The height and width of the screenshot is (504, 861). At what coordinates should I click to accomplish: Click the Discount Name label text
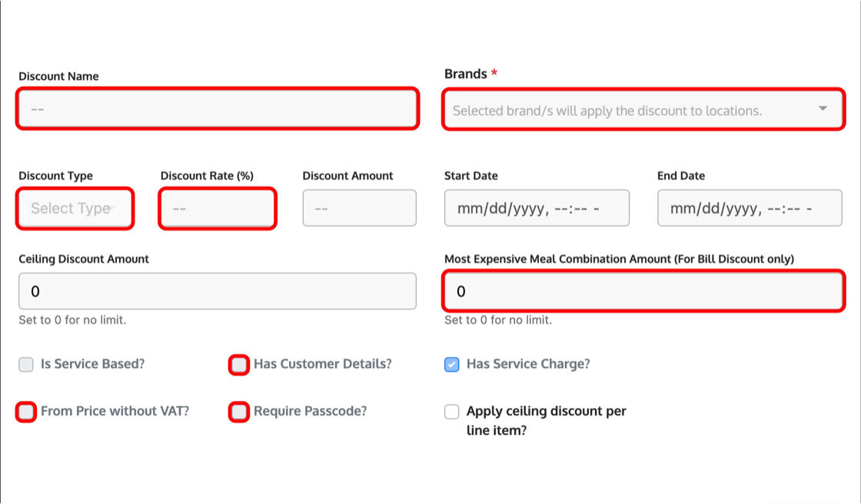58,76
